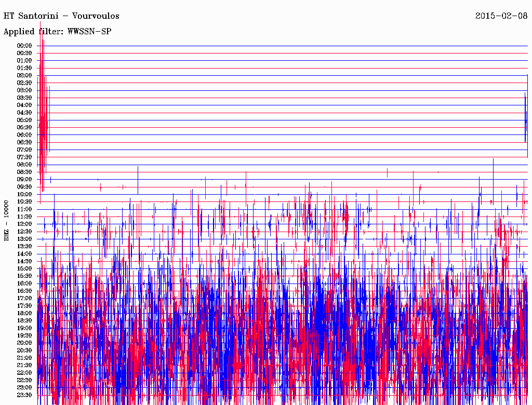This screenshot has height=405, width=532.
Task: Click the 2015-02-08 date label
Action: pos(501,16)
